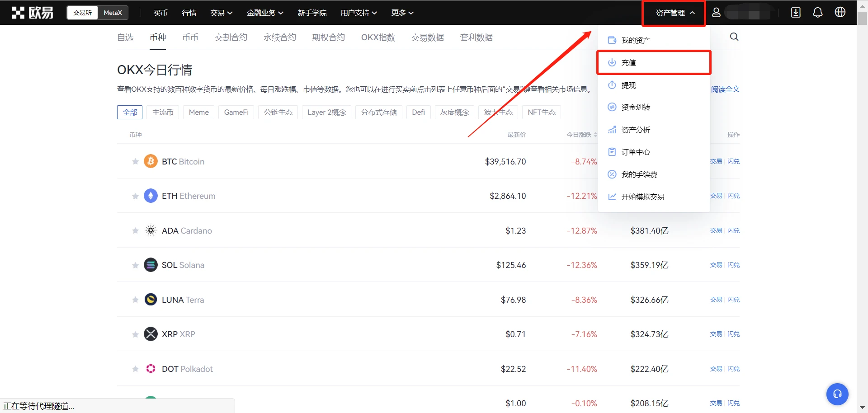This screenshot has width=868, height=413.
Task: Switch to the MetaX toggle option
Action: point(113,13)
